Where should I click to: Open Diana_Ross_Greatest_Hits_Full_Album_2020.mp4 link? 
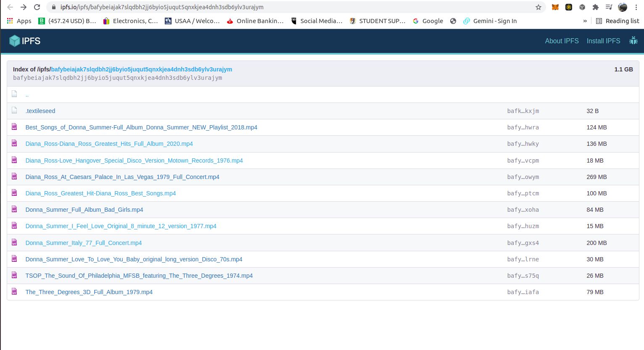coord(109,144)
